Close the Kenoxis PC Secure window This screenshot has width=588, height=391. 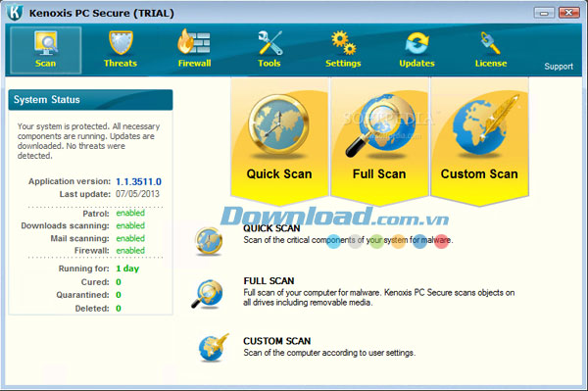tap(568, 13)
